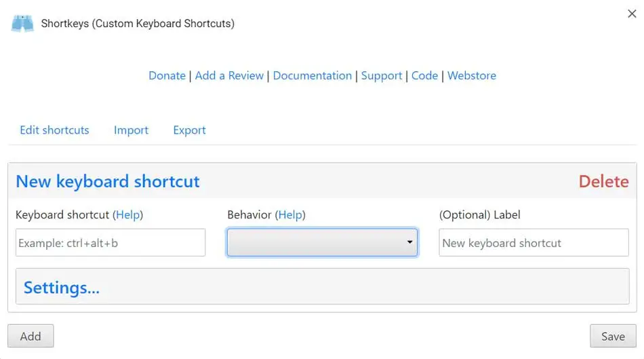This screenshot has width=644, height=359.
Task: Click the Shortkeys shorts logo icon
Action: [x=22, y=23]
